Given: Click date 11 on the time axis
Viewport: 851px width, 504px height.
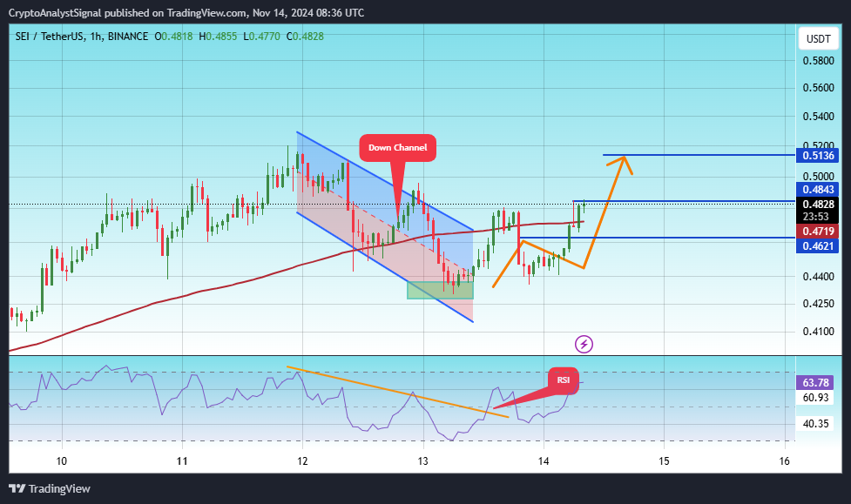Looking at the screenshot, I should (x=182, y=461).
